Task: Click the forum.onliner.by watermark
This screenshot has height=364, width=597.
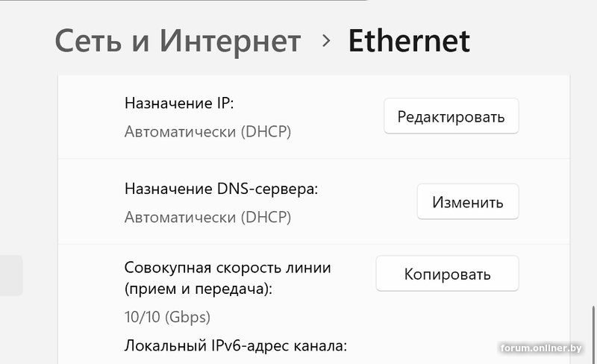Action: point(541,348)
